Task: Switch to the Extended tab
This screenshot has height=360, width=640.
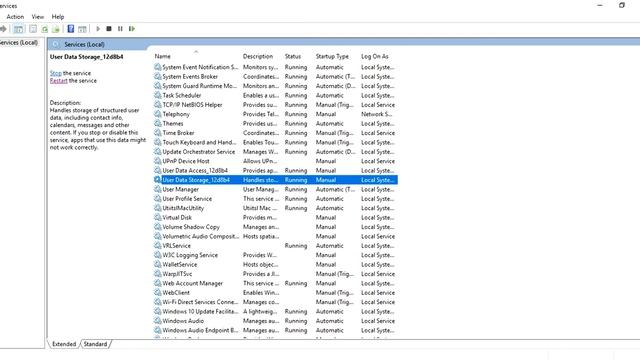Action: point(64,344)
